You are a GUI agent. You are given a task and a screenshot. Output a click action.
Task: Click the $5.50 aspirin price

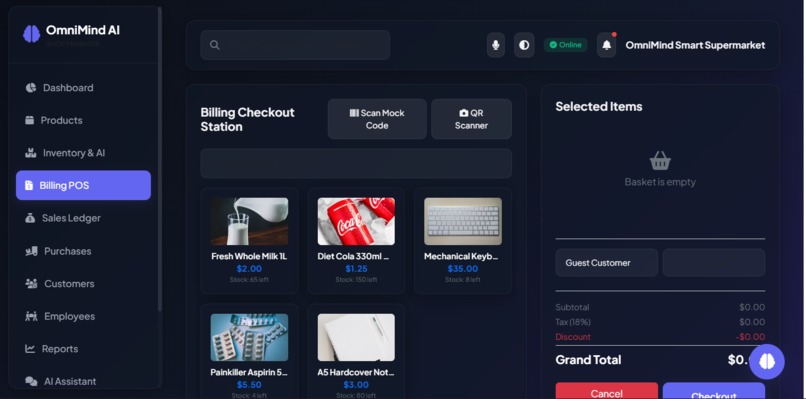click(249, 385)
